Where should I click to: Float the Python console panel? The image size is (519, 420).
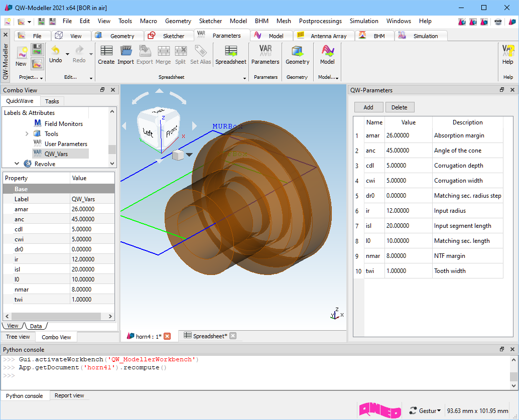tap(502, 349)
